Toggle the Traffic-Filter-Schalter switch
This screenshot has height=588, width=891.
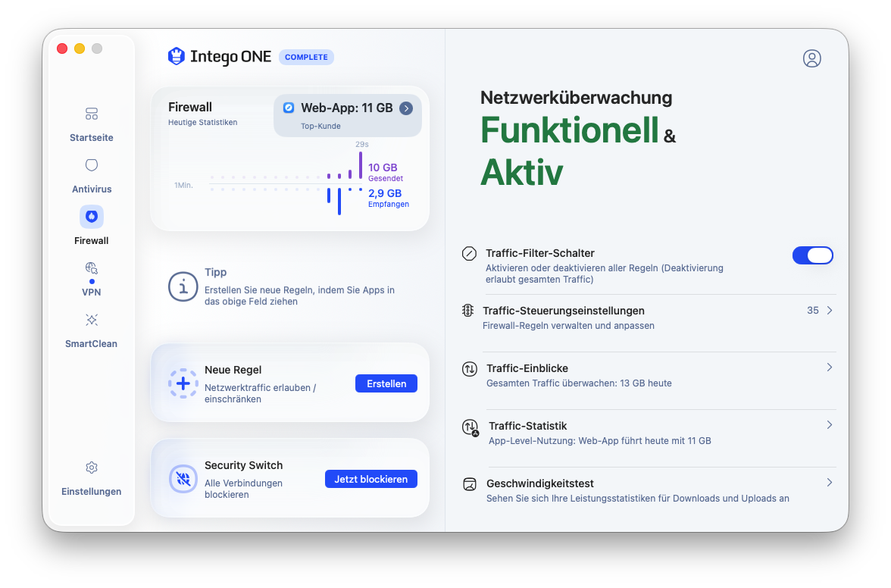812,255
